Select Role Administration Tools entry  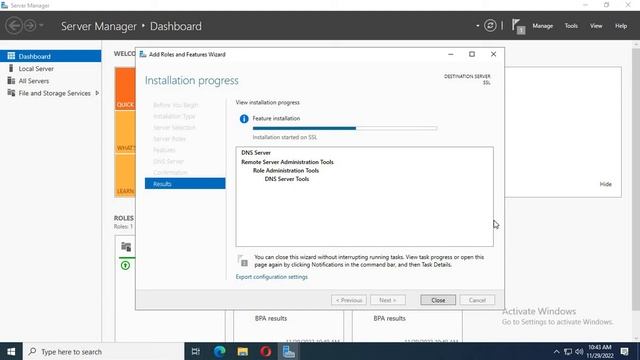click(x=286, y=171)
